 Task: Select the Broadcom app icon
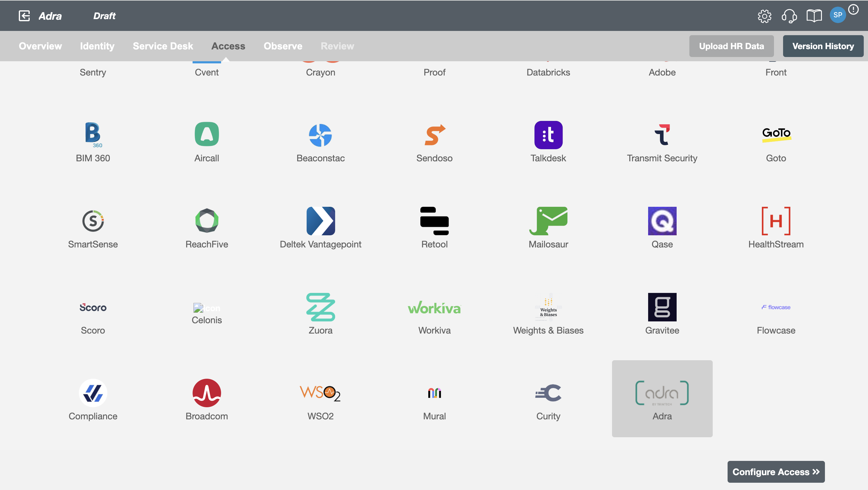[207, 393]
